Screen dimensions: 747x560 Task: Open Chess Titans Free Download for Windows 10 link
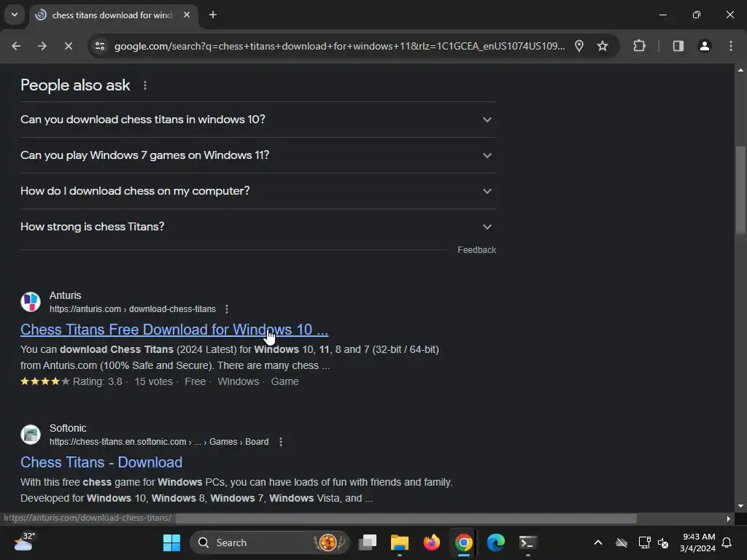coord(174,330)
